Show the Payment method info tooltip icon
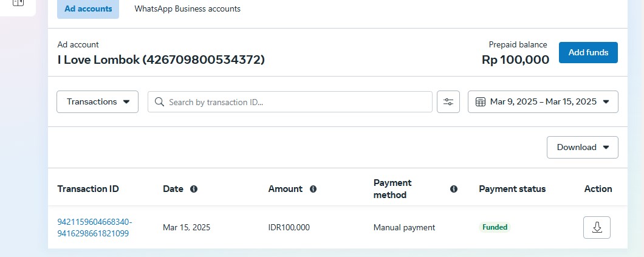 coord(453,189)
